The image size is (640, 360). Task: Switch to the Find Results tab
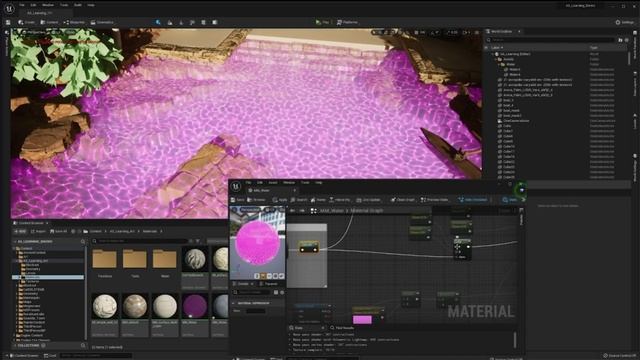[342, 328]
